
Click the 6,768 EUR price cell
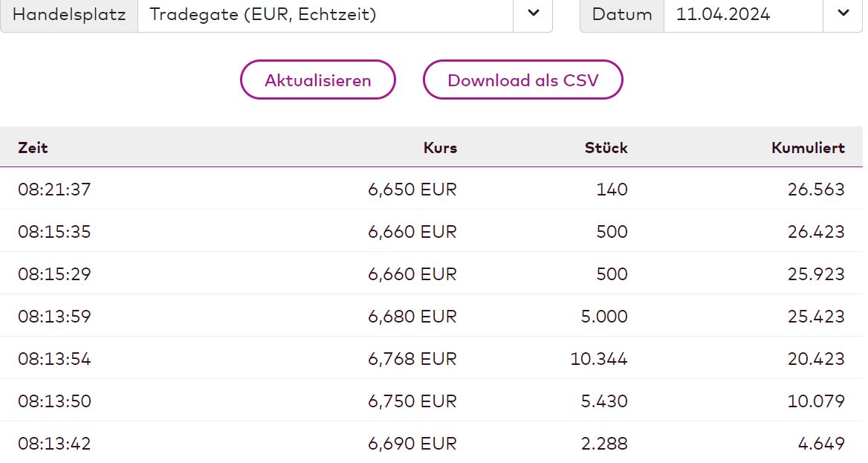pos(412,359)
